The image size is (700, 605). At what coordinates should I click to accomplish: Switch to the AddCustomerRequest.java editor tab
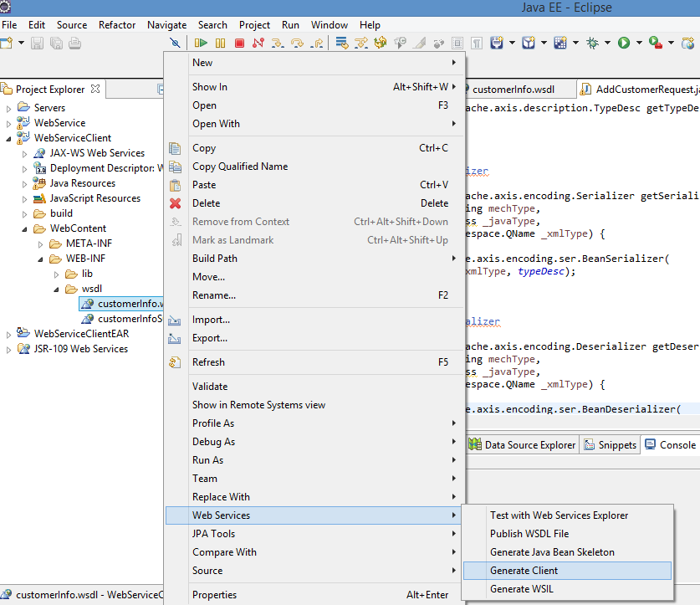pyautogui.click(x=638, y=90)
